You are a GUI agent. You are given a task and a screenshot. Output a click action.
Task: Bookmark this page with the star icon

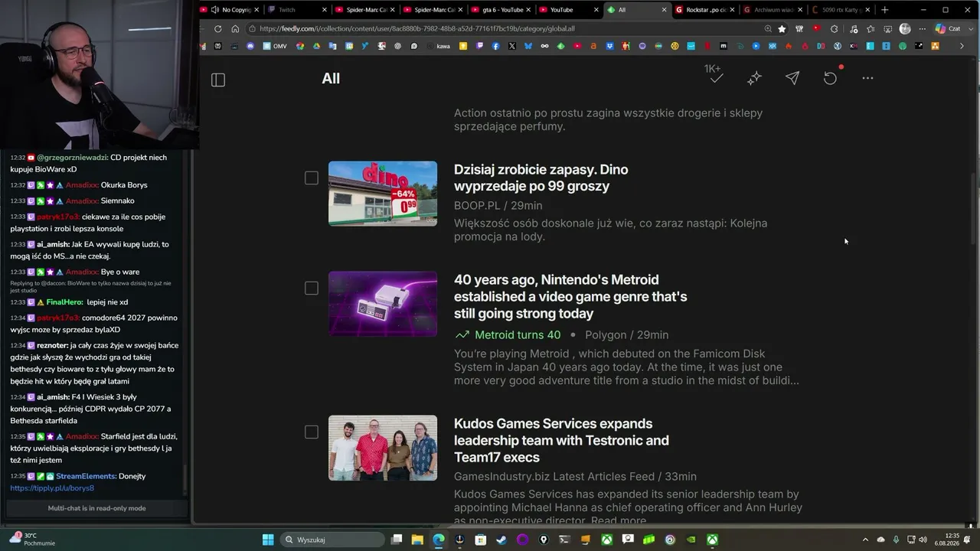[x=782, y=29]
